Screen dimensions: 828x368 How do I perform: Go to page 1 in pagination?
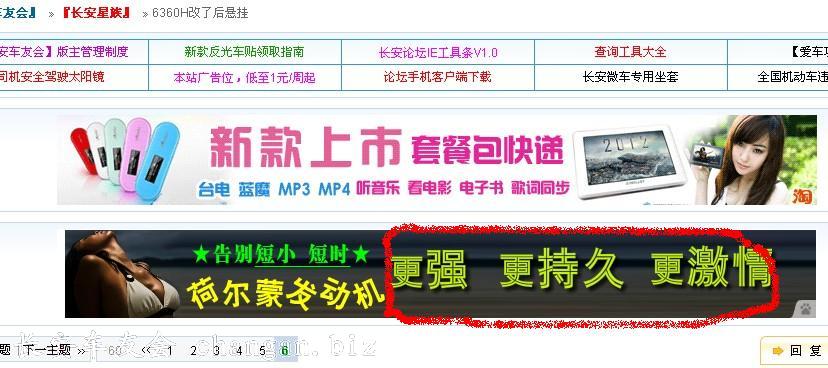[x=170, y=350]
